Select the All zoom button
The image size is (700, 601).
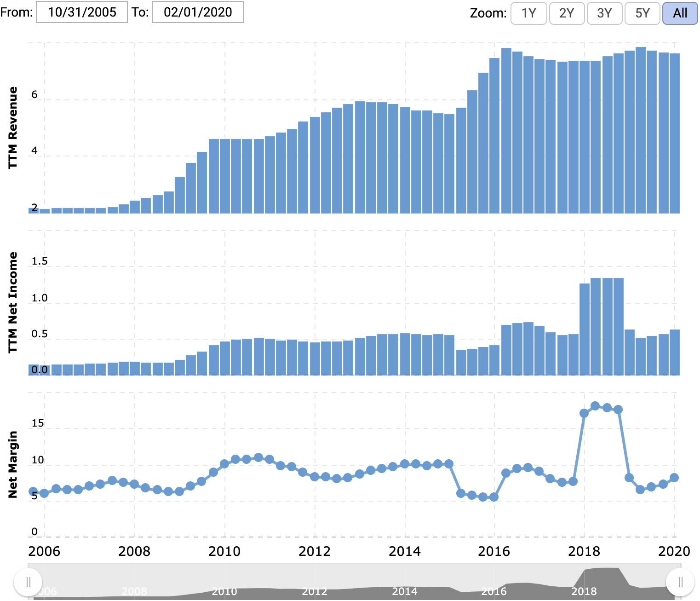coord(680,13)
